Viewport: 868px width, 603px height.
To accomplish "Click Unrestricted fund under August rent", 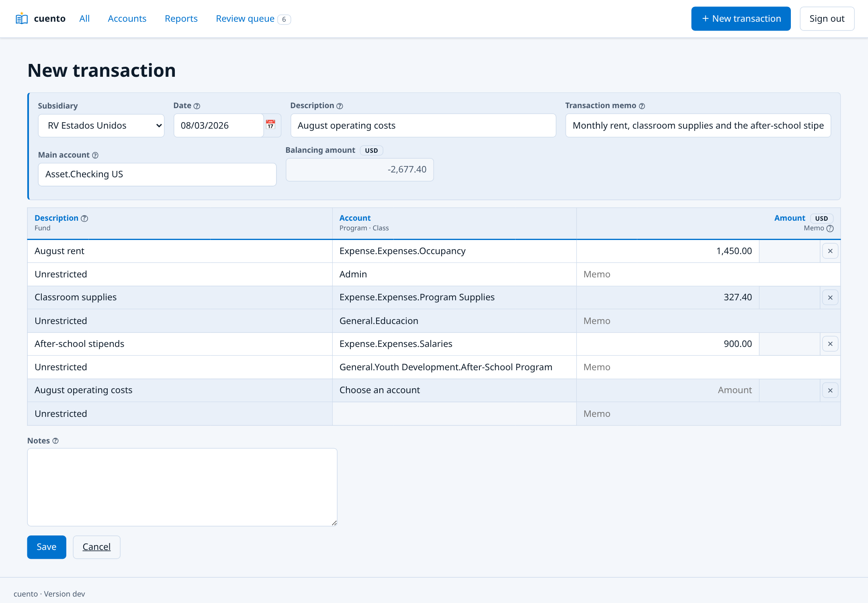I will 180,275.
